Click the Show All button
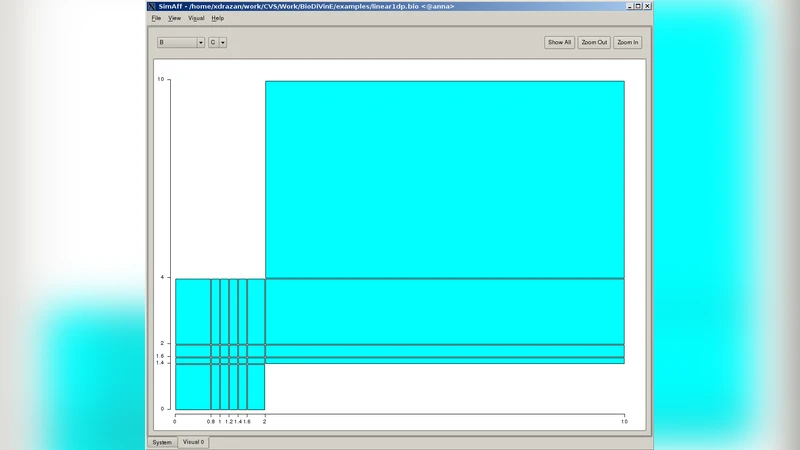This screenshot has width=800, height=450. click(x=559, y=42)
